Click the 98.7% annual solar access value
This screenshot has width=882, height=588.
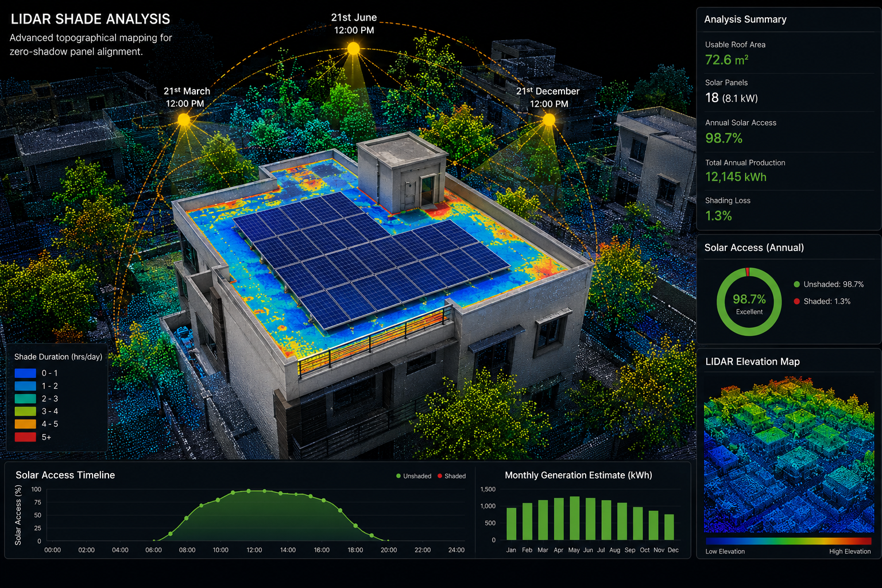(x=724, y=138)
